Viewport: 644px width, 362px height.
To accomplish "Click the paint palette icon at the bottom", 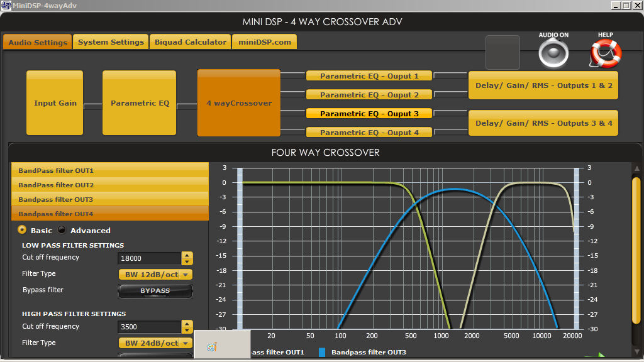I will point(211,347).
